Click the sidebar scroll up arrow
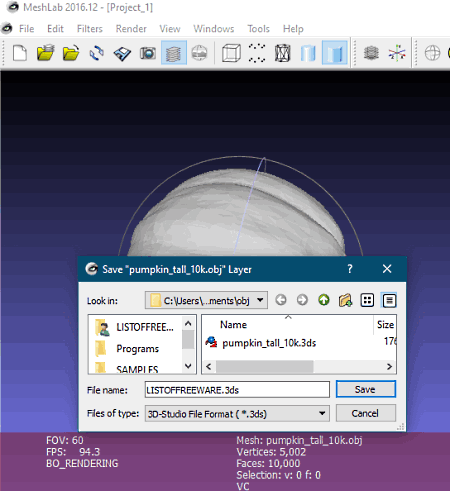The width and height of the screenshot is (450, 491). pyautogui.click(x=188, y=323)
